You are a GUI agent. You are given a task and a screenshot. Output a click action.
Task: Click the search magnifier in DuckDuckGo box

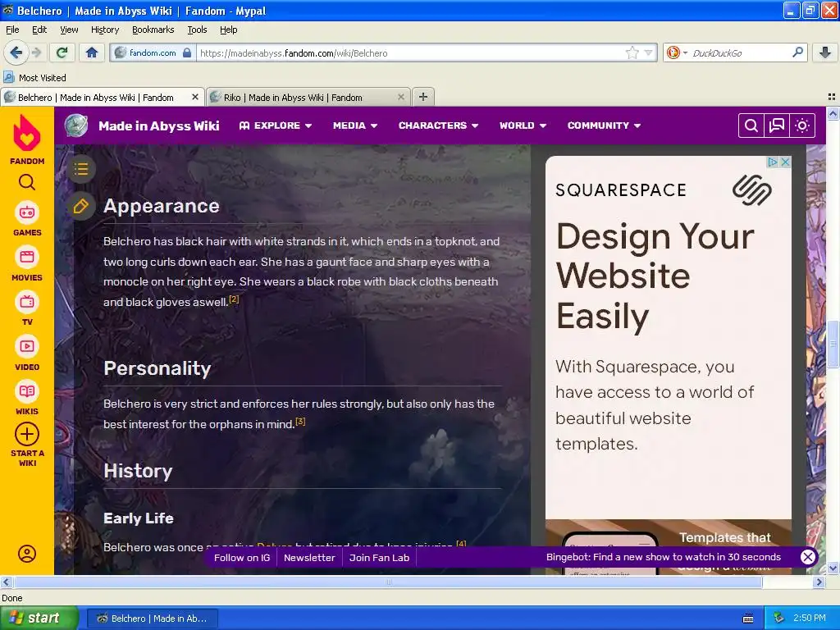tap(797, 52)
